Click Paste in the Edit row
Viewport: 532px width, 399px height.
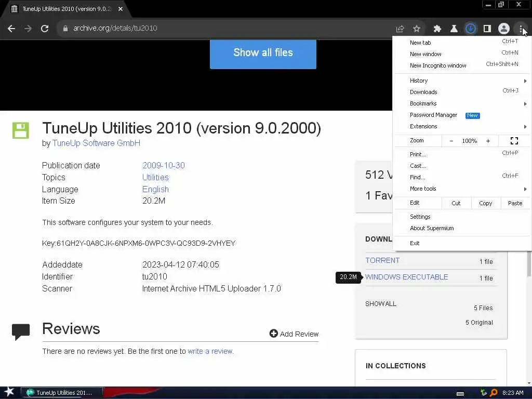pos(515,203)
